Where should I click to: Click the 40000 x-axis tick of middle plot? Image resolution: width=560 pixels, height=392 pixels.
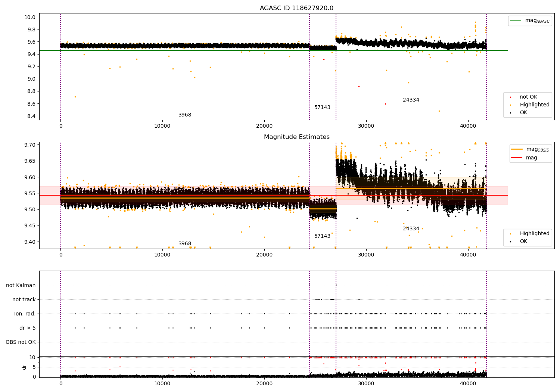point(468,255)
